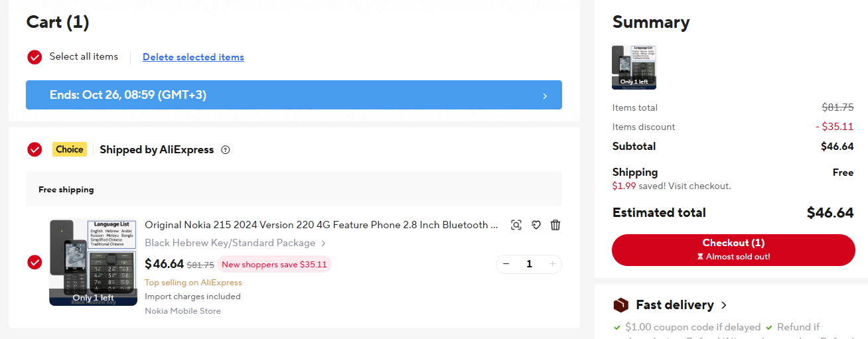This screenshot has width=868, height=339.
Task: Click the Fast delivery package icon
Action: click(620, 305)
